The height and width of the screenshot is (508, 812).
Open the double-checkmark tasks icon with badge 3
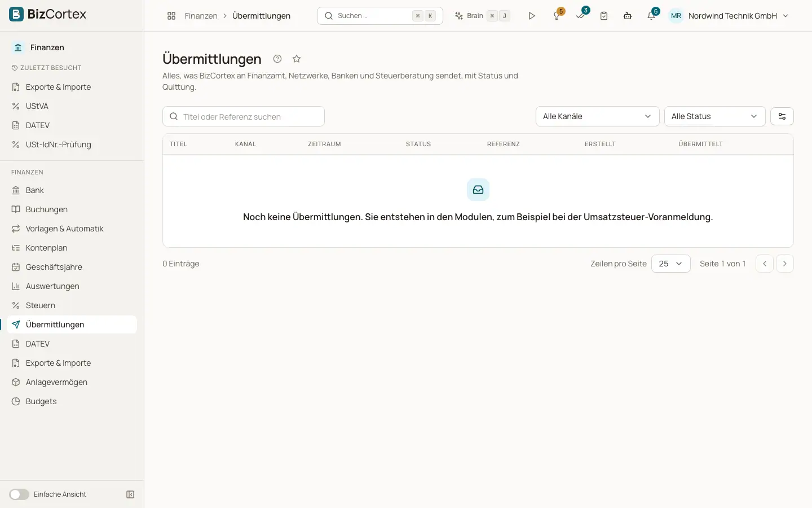tap(580, 16)
